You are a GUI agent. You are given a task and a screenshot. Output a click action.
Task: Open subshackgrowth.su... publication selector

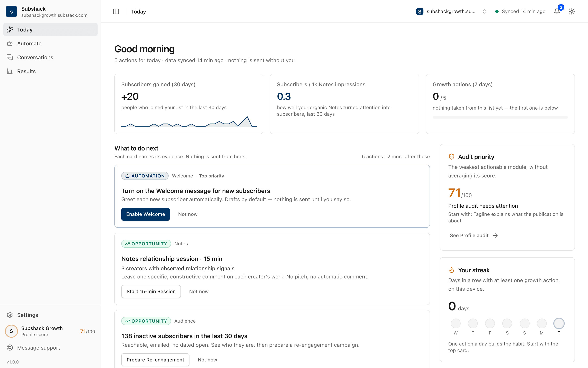(x=451, y=11)
